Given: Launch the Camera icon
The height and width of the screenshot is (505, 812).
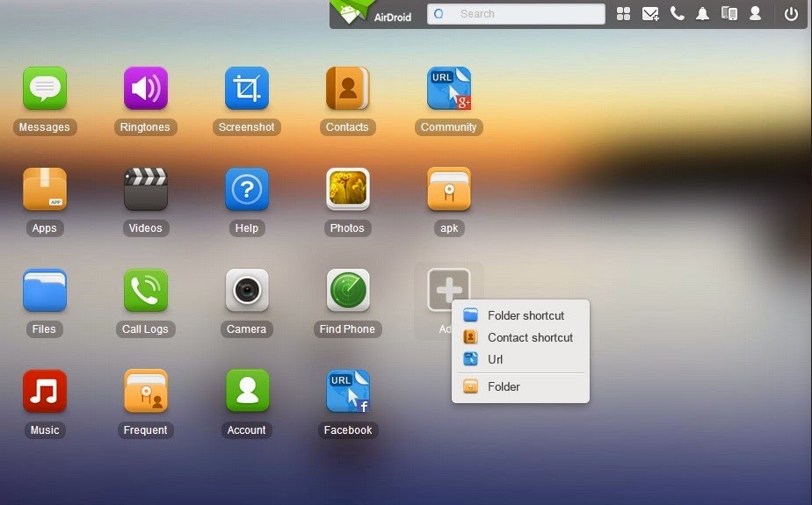Looking at the screenshot, I should coord(246,290).
